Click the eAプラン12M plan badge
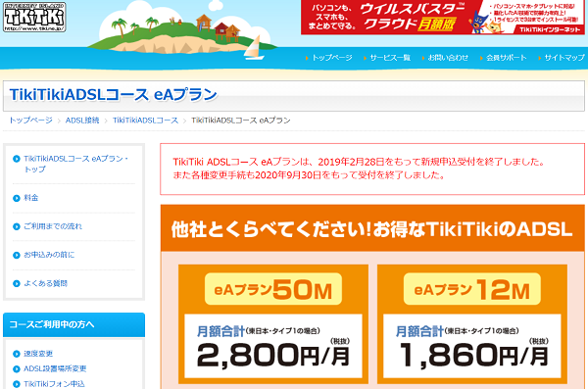This screenshot has height=389, width=588. click(472, 289)
